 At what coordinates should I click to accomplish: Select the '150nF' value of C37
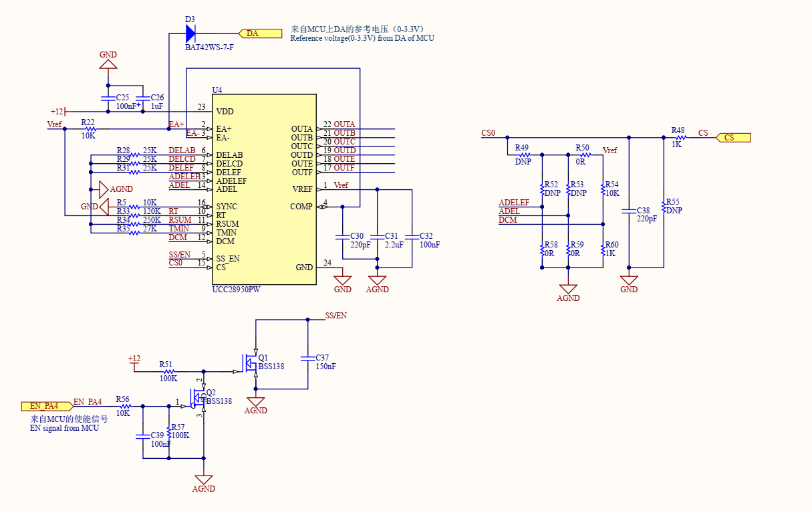325,367
